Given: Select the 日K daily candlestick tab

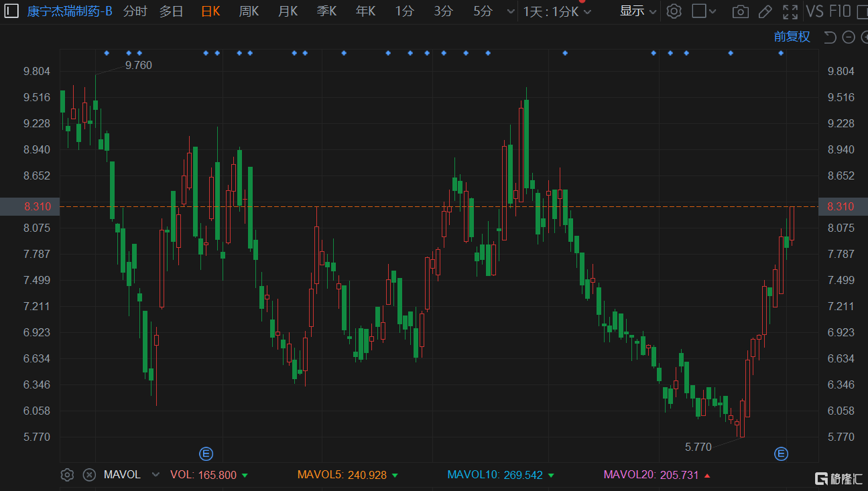Looking at the screenshot, I should point(210,11).
